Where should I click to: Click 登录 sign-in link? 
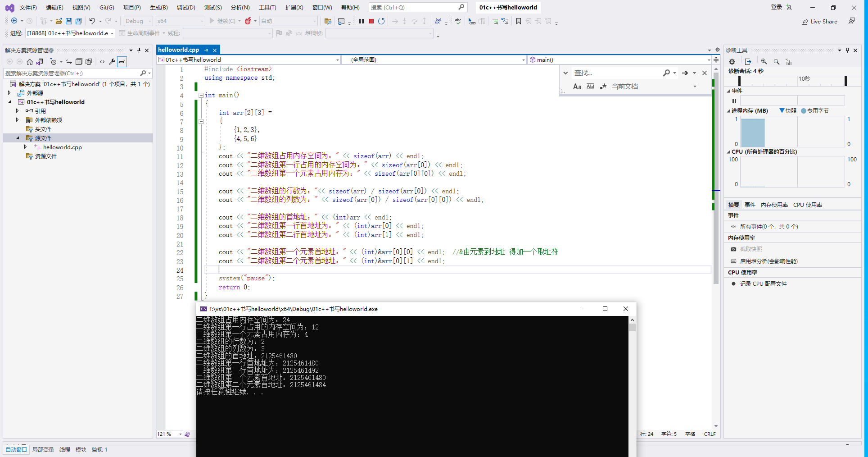point(776,7)
